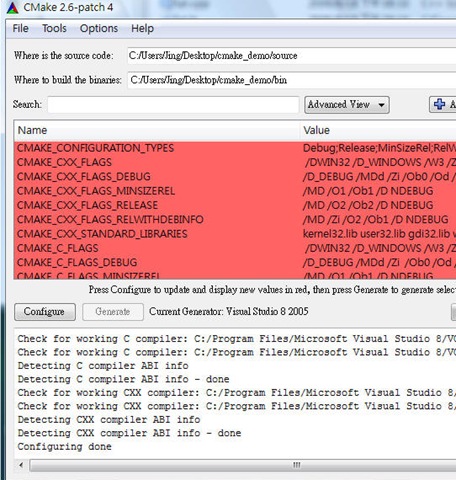This screenshot has width=456, height=480.
Task: Click the Configure button
Action: point(45,312)
